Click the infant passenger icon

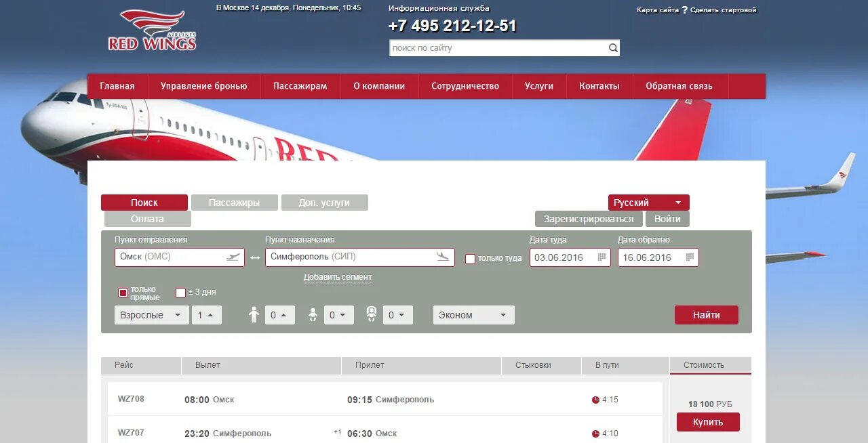(372, 314)
